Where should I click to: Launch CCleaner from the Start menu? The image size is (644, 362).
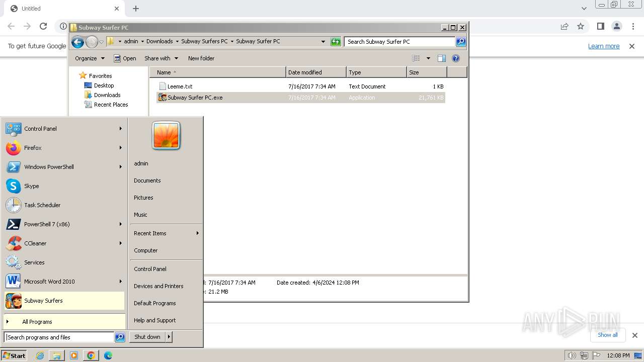point(64,243)
